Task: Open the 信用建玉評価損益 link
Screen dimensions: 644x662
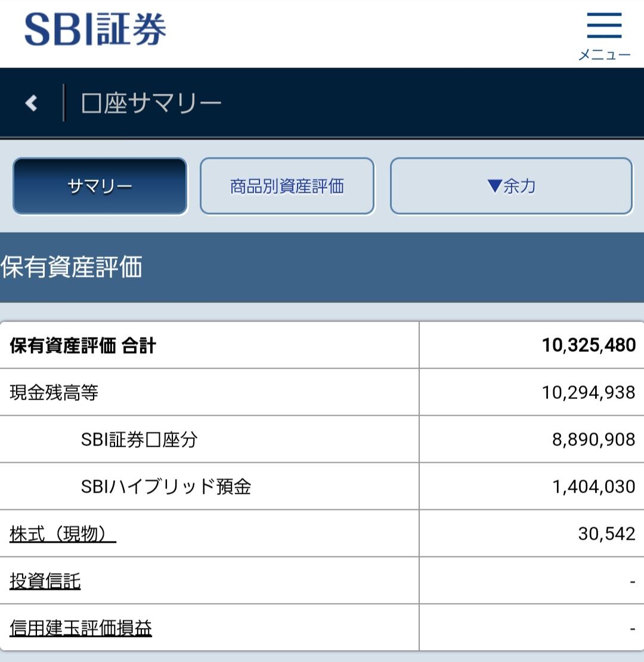Action: (x=80, y=628)
